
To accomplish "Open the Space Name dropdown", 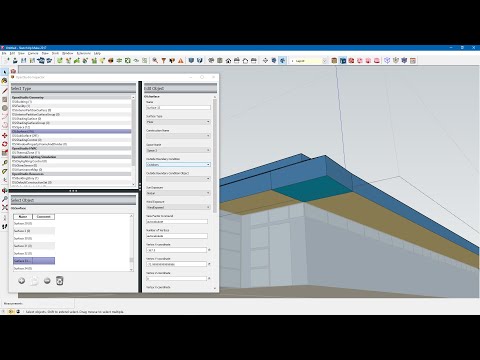I will (178, 150).
